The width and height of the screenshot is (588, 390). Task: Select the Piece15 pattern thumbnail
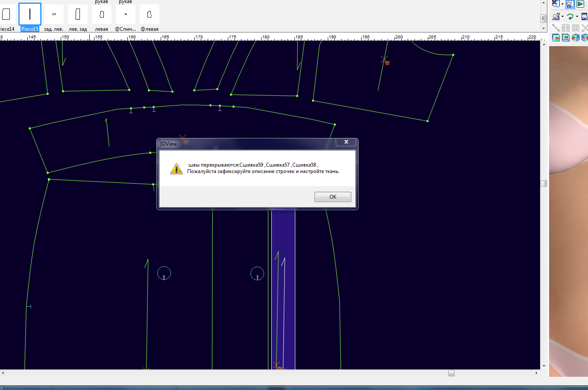coord(30,15)
